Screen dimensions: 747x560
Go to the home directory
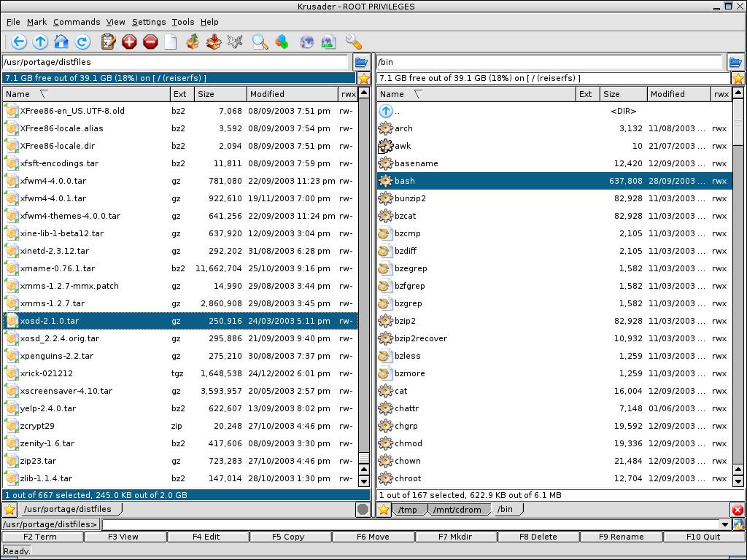[61, 42]
